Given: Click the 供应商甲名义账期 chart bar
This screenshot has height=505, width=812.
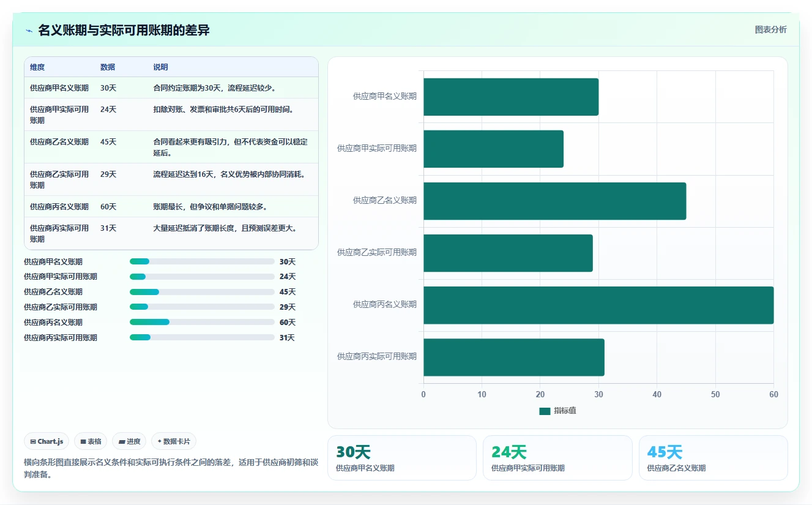Looking at the screenshot, I should (511, 97).
